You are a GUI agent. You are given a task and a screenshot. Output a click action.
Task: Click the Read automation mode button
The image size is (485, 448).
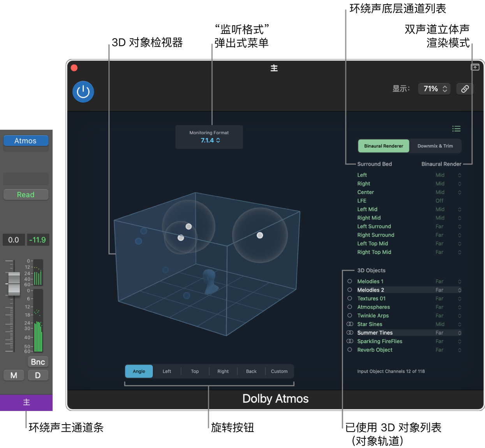point(26,195)
